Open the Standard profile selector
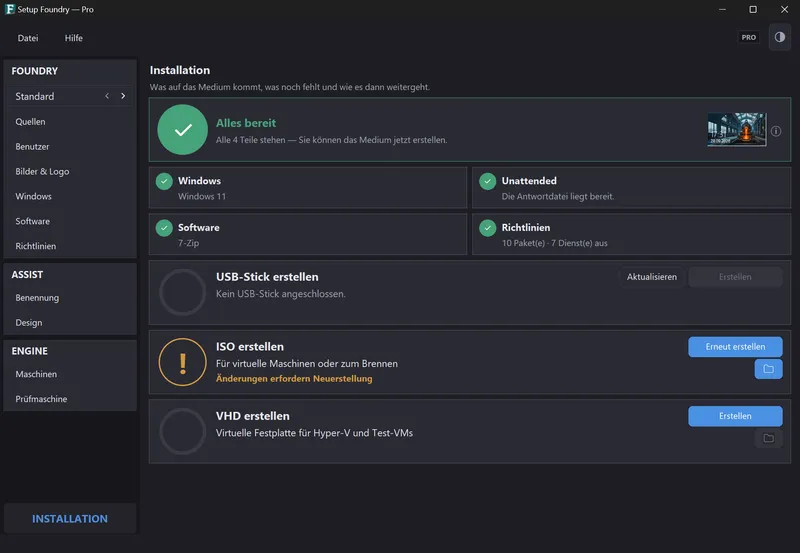Screen dimensions: 800x553 coord(70,96)
